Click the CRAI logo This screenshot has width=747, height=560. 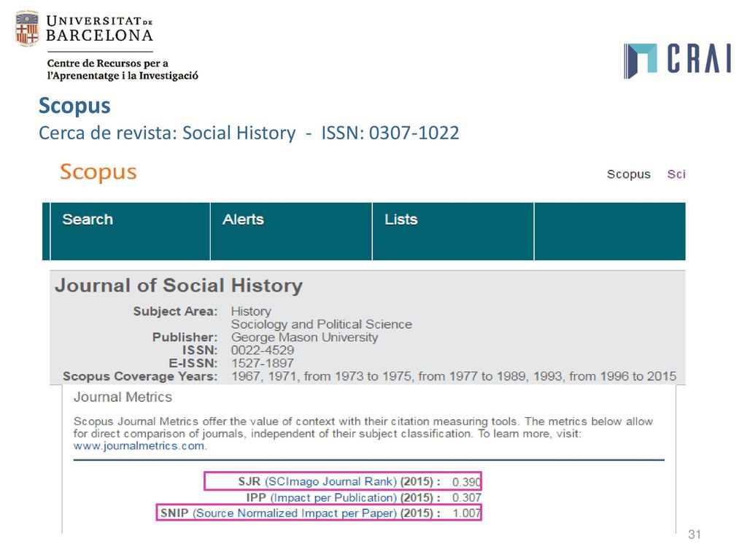tap(677, 60)
